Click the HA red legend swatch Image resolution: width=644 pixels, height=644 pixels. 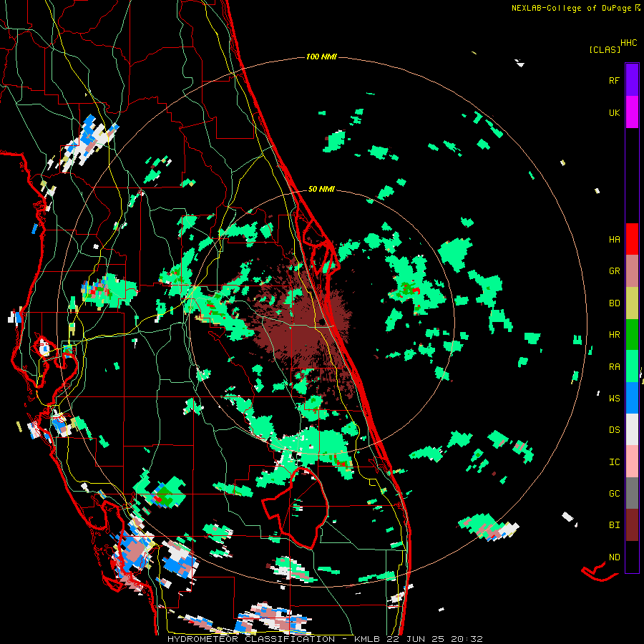click(x=632, y=239)
